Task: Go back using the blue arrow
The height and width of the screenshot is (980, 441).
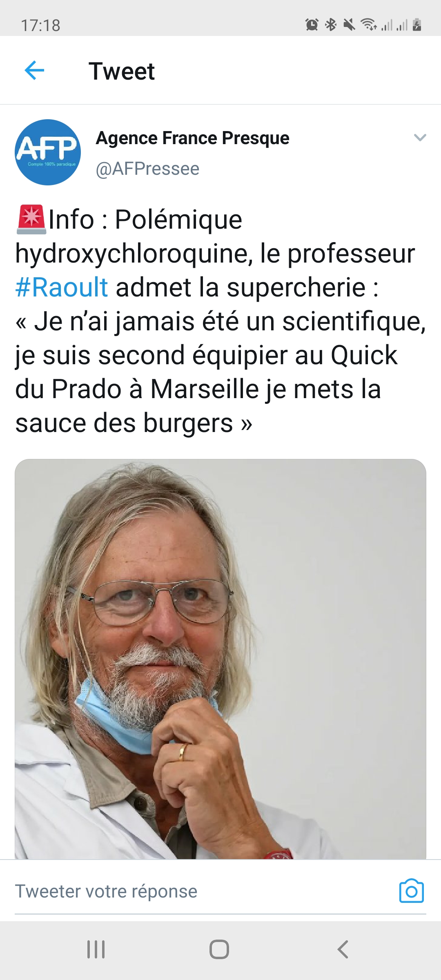Action: point(34,71)
